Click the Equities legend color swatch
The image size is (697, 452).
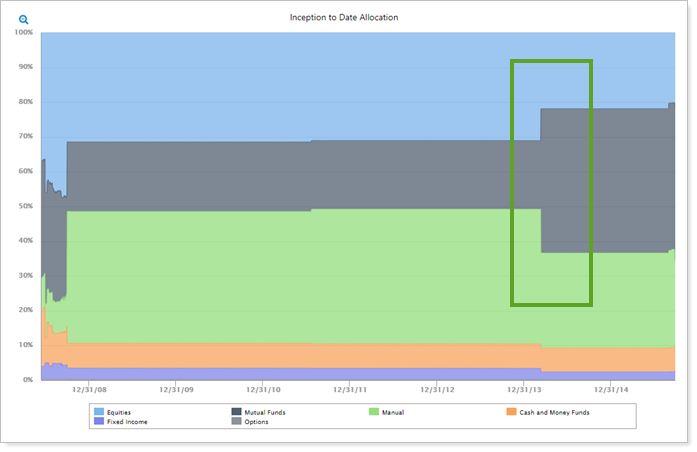[98, 412]
